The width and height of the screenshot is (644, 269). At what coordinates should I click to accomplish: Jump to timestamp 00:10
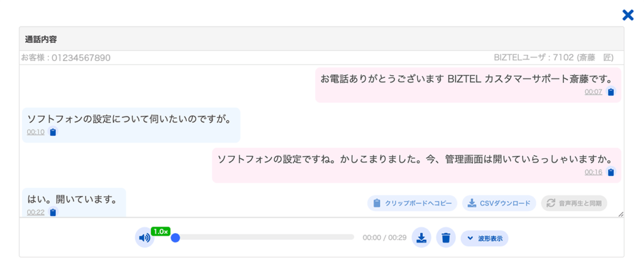tap(35, 132)
